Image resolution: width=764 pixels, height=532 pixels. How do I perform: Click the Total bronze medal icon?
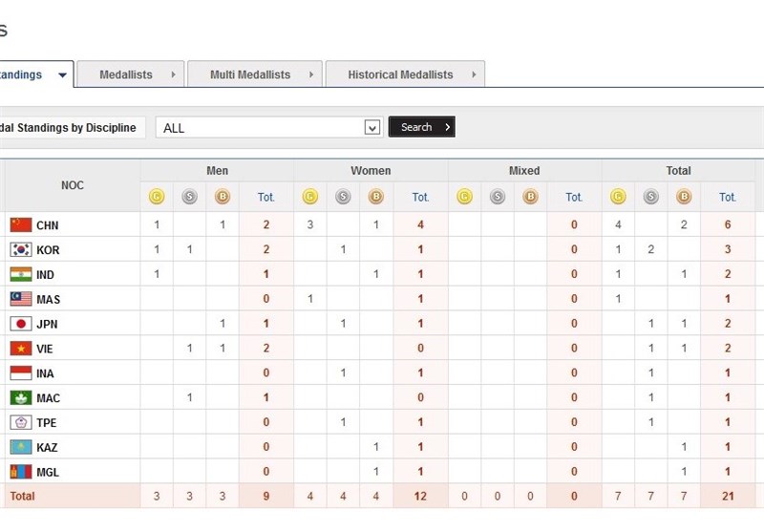pos(684,197)
